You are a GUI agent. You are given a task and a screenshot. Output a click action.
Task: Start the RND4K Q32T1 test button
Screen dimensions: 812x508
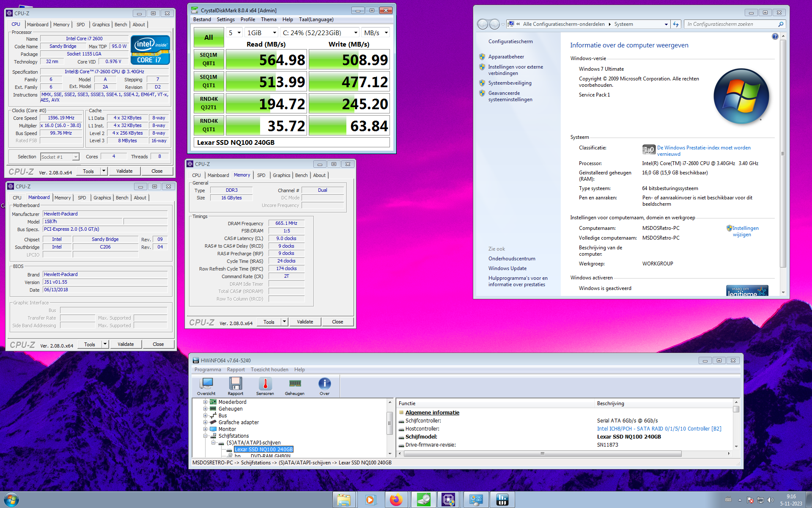208,103
